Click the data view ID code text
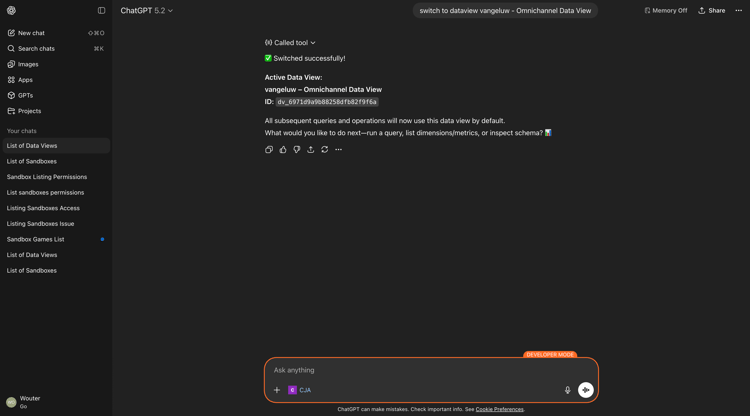 point(327,102)
